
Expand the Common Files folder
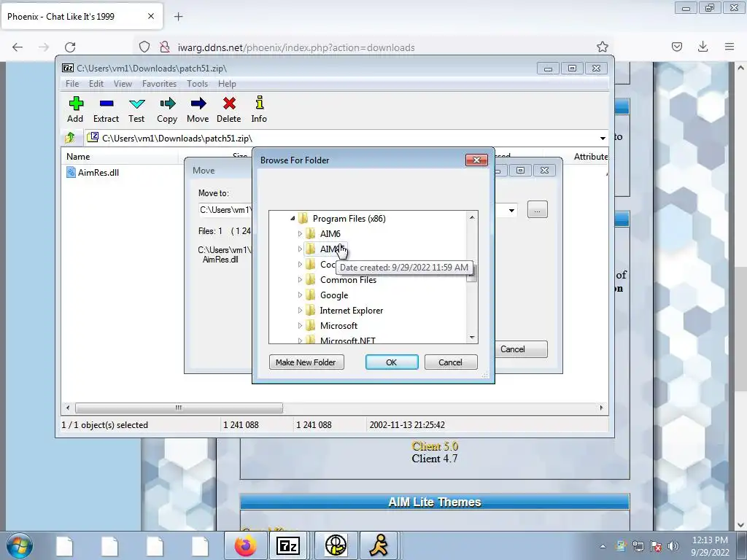point(300,279)
